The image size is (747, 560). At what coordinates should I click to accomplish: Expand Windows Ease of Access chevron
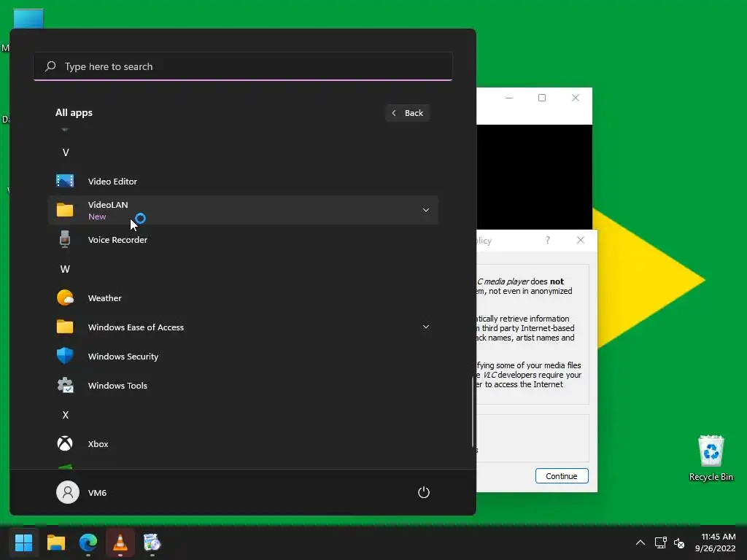tap(426, 327)
